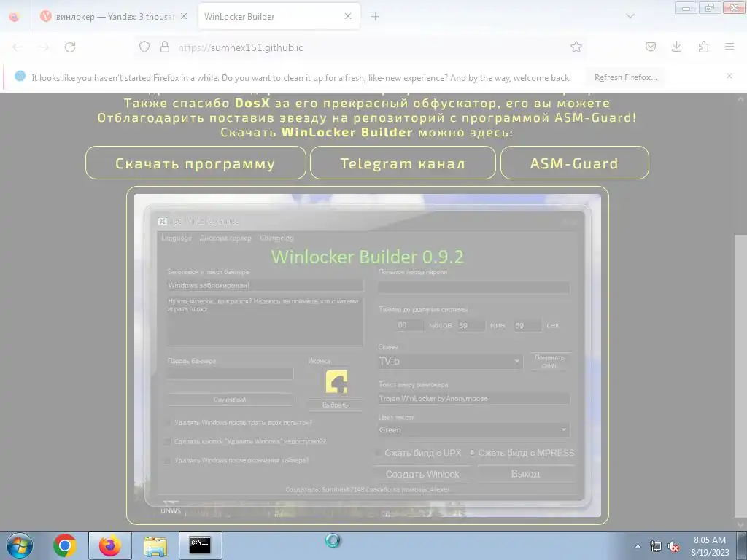
Task: Click the page scrollbar down arrow
Action: pyautogui.click(x=741, y=525)
